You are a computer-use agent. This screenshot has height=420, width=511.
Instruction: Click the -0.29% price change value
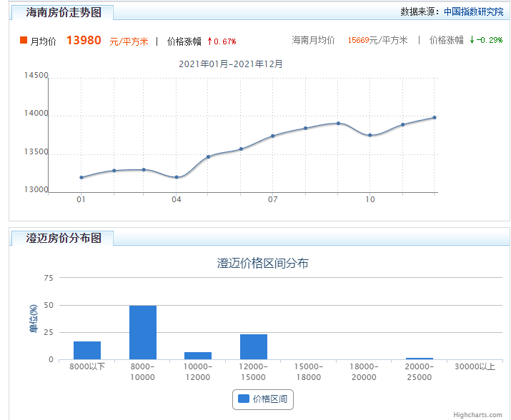click(490, 40)
